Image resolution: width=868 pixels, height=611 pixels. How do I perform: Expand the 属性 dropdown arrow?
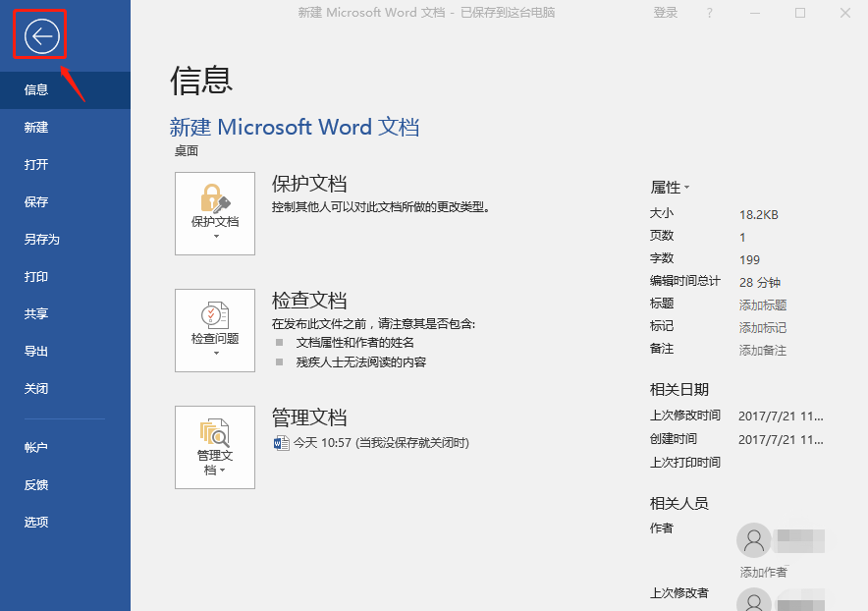687,188
